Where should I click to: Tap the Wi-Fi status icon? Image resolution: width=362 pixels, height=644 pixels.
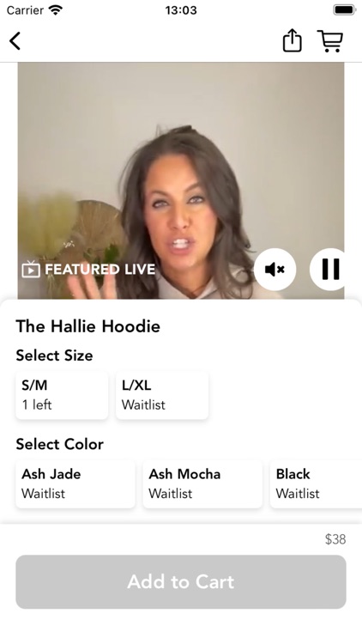pos(56,9)
